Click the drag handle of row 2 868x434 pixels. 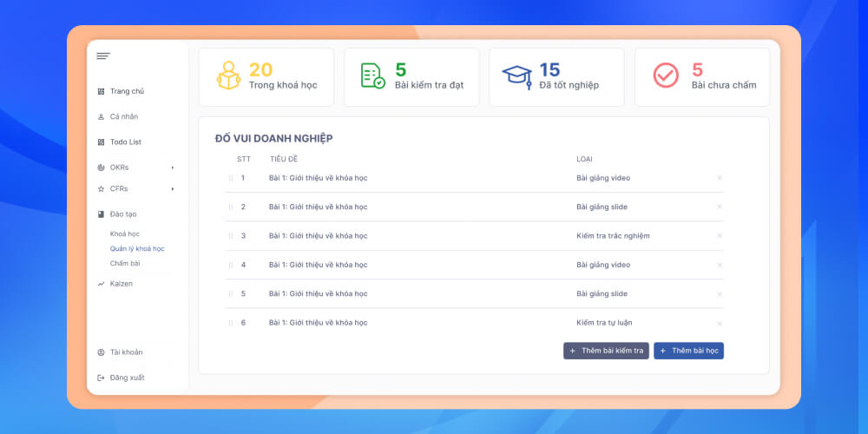[231, 207]
